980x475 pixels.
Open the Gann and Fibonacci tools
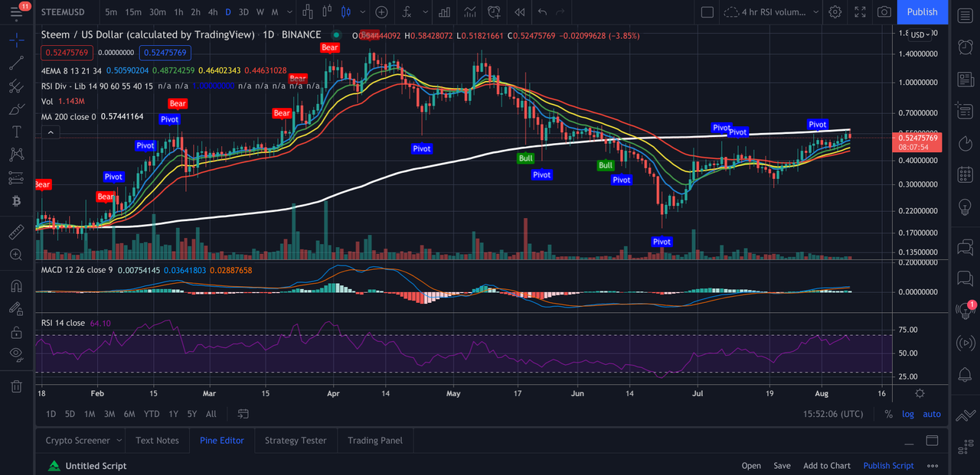pyautogui.click(x=16, y=86)
